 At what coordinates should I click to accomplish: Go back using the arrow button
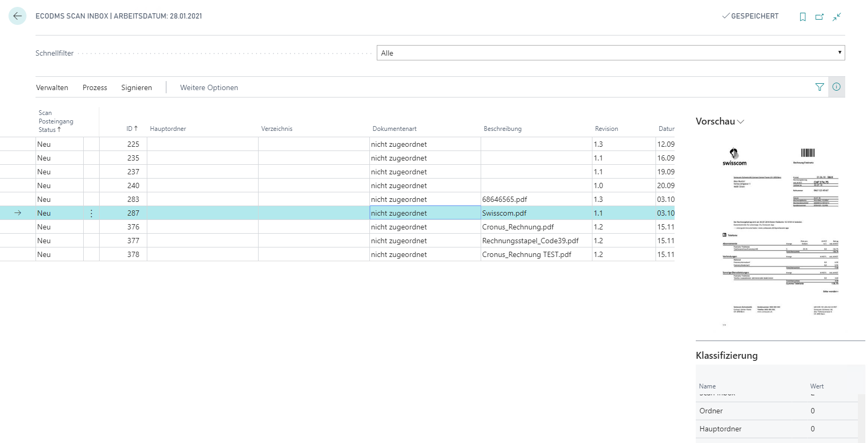click(17, 16)
